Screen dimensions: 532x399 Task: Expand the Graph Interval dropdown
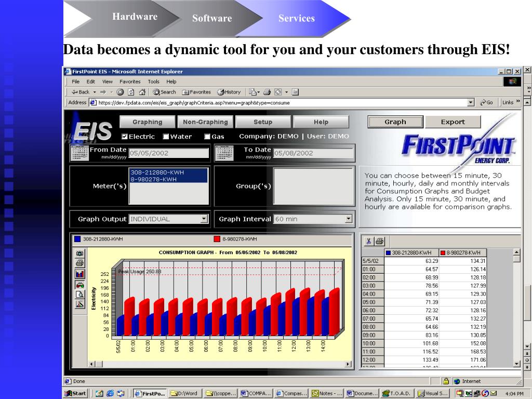349,219
